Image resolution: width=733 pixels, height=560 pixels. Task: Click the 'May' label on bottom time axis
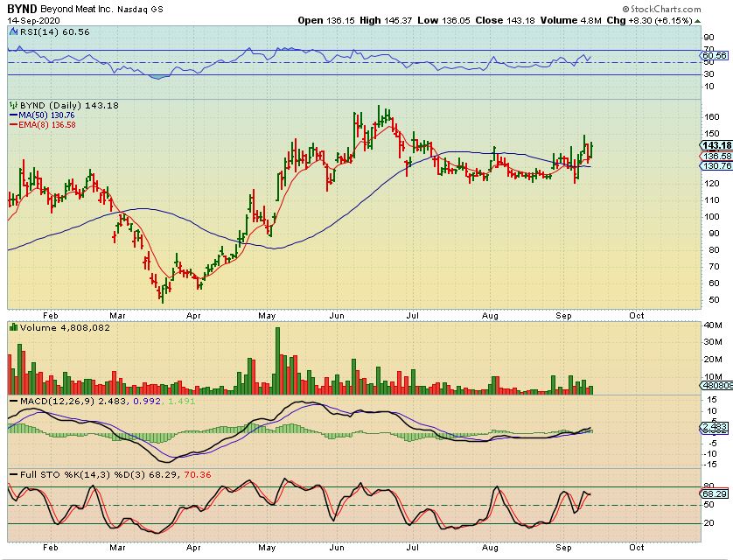pos(267,548)
